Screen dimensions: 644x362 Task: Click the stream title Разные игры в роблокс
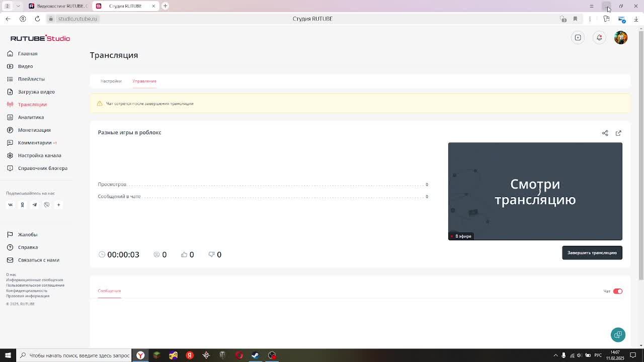(129, 132)
